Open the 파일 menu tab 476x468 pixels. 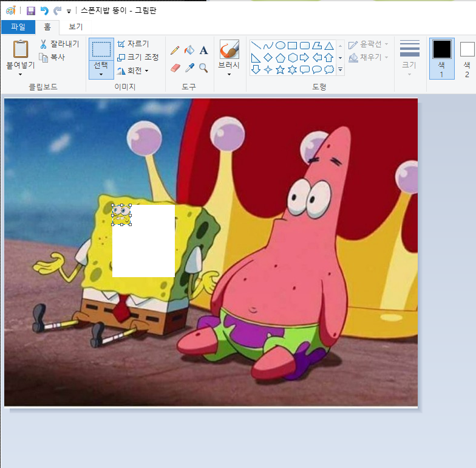(x=18, y=27)
